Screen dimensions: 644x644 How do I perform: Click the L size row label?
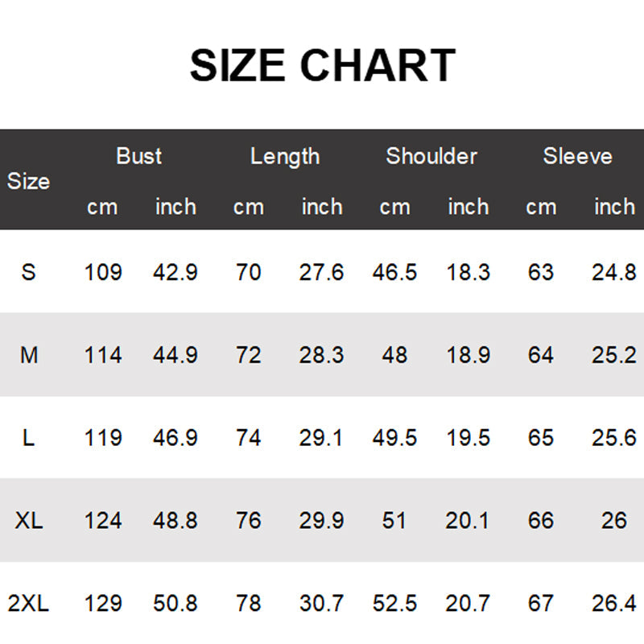tap(28, 438)
